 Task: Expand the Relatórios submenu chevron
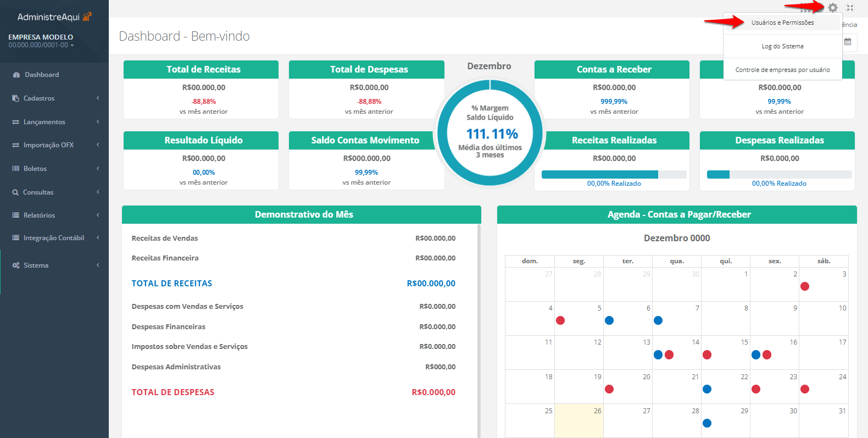[98, 215]
